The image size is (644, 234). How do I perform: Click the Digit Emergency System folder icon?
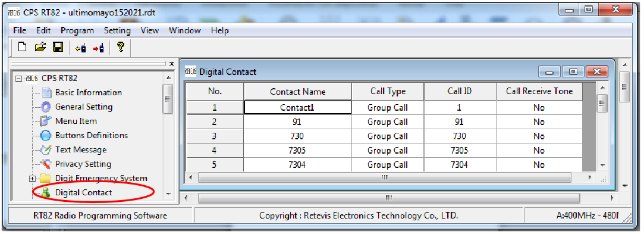click(x=45, y=179)
